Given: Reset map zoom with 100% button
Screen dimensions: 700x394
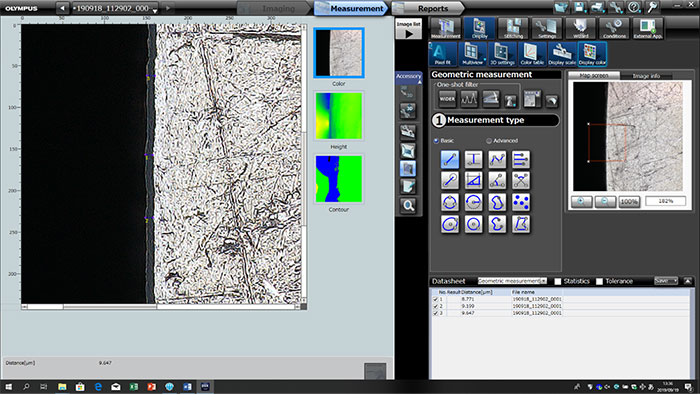Looking at the screenshot, I should point(629,202).
